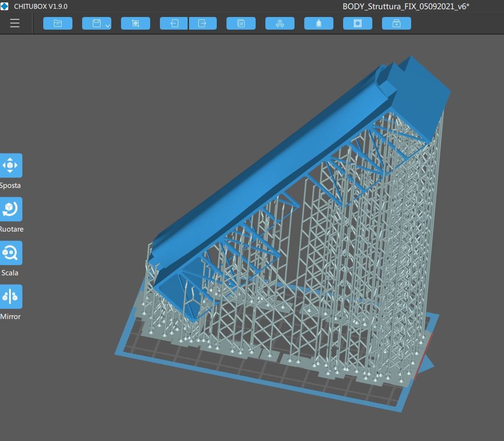Click the save floppy disk icon
The image size is (504, 441).
pos(96,23)
